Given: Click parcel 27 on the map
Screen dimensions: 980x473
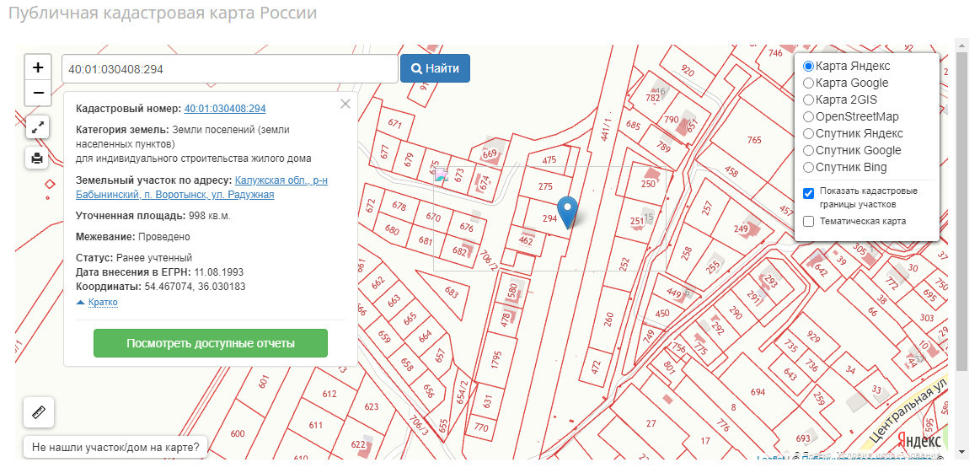Looking at the screenshot, I should pyautogui.click(x=651, y=423).
